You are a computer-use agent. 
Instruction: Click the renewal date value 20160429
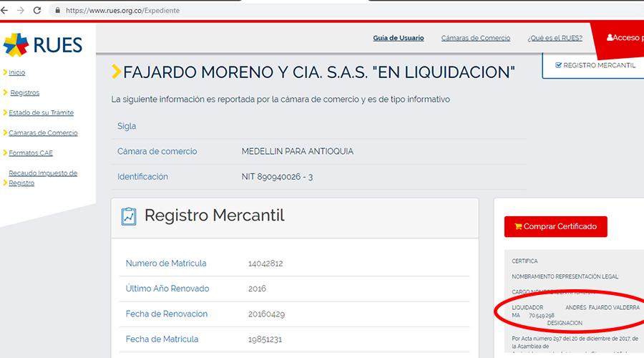266,314
